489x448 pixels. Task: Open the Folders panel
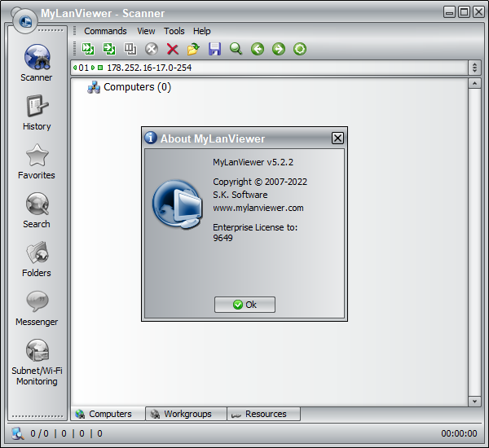37,259
